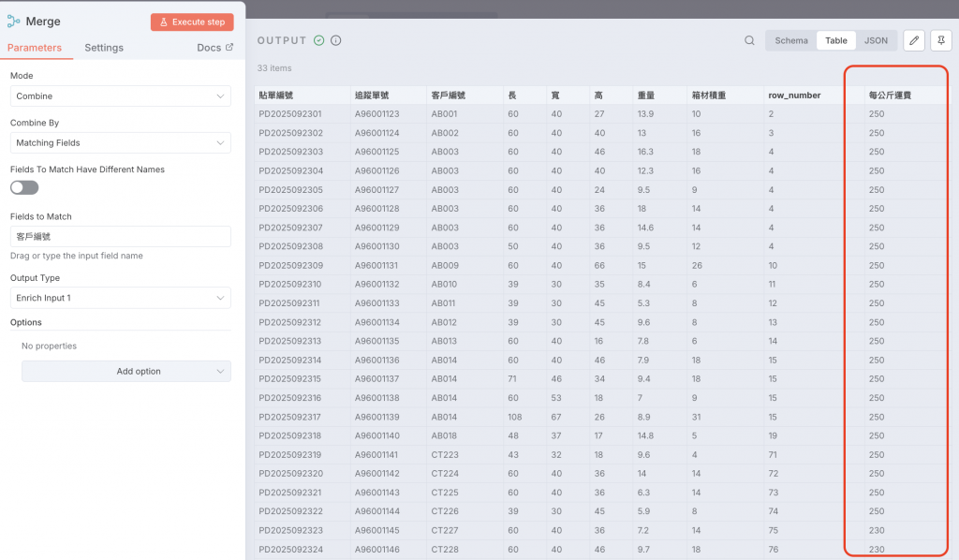
Task: Click the pin output data icon
Action: (x=940, y=40)
